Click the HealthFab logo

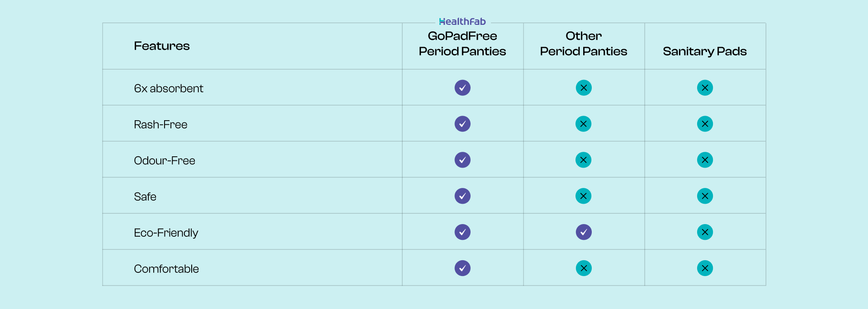coord(462,21)
